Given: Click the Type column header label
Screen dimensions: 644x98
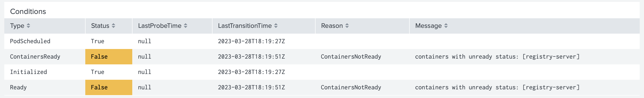Looking at the screenshot, I should (17, 26).
